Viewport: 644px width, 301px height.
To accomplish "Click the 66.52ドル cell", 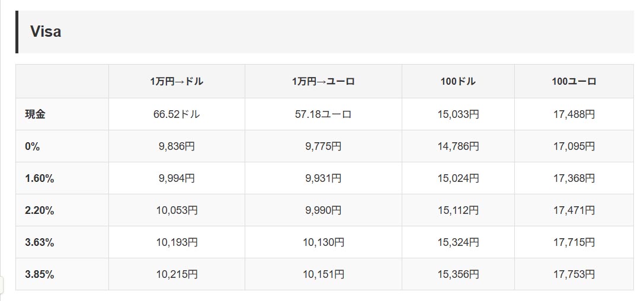I will (x=177, y=114).
